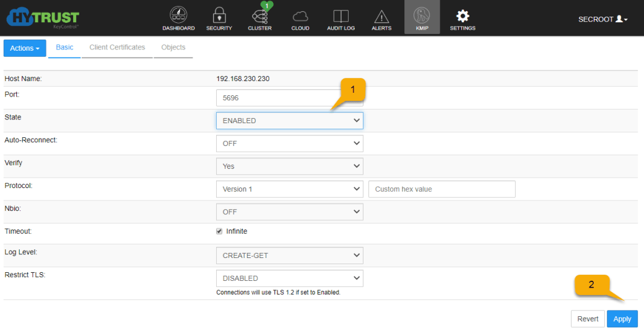Click the Security padlock icon
644x331 pixels.
[219, 16]
